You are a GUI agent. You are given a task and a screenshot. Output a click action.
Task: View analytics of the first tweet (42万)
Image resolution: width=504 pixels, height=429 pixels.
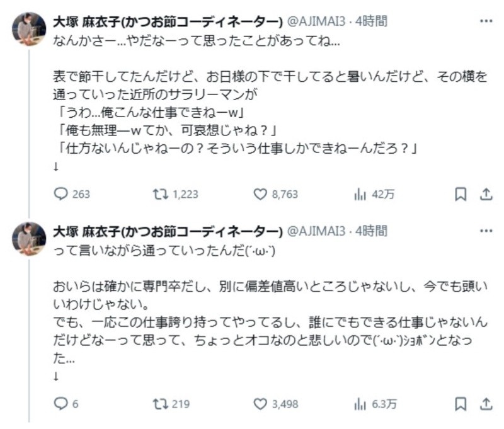coord(360,195)
